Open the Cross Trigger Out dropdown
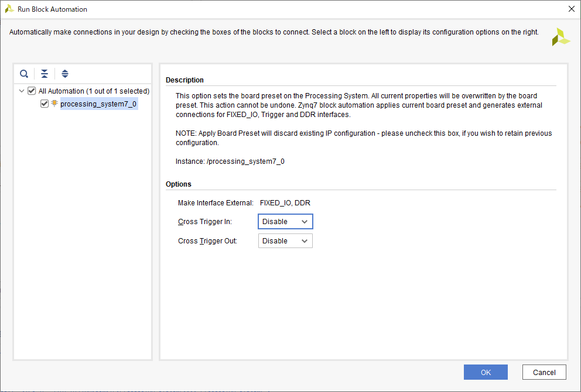The width and height of the screenshot is (581, 392). tap(285, 241)
